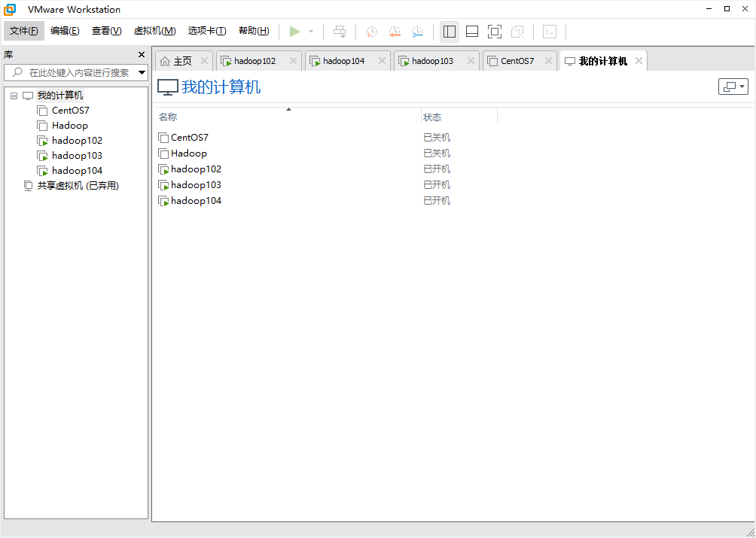The image size is (756, 538).
Task: Select CentOS7 in the library tree
Action: point(70,111)
